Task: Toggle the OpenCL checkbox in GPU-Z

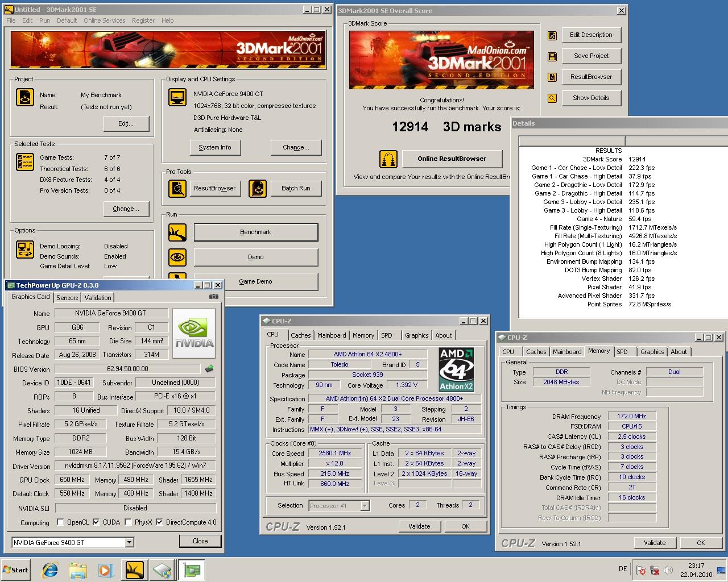Action: click(x=60, y=522)
